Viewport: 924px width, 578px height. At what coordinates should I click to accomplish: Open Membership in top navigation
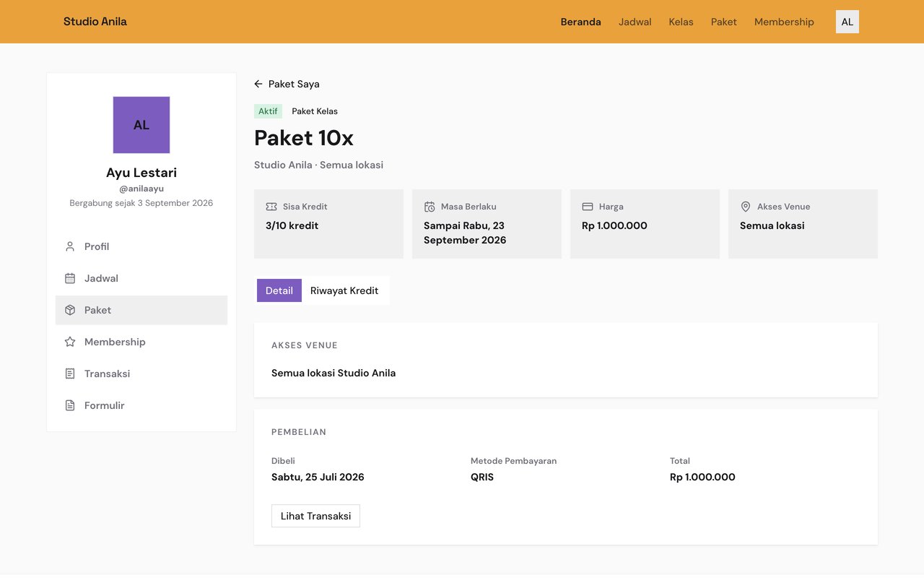click(x=784, y=22)
